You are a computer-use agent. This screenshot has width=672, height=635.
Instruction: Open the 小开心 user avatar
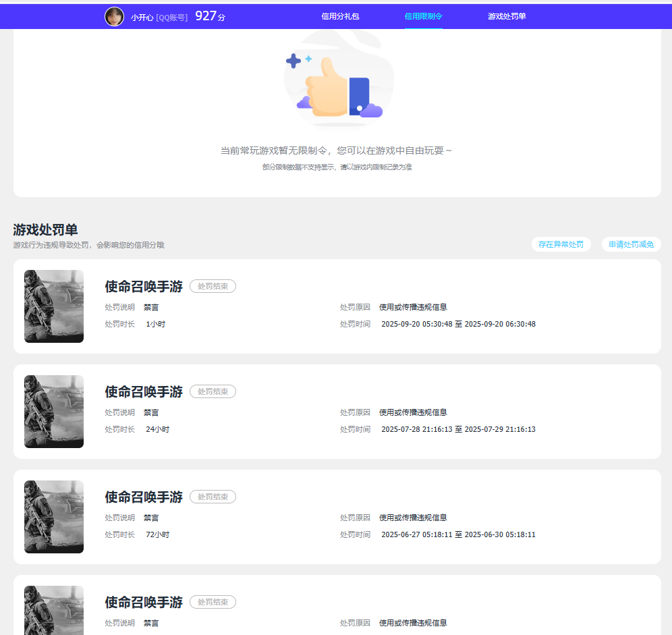[115, 17]
